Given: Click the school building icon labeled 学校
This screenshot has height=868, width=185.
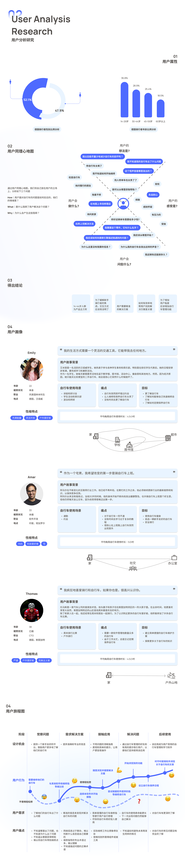Looking at the screenshot, I should point(117,440).
